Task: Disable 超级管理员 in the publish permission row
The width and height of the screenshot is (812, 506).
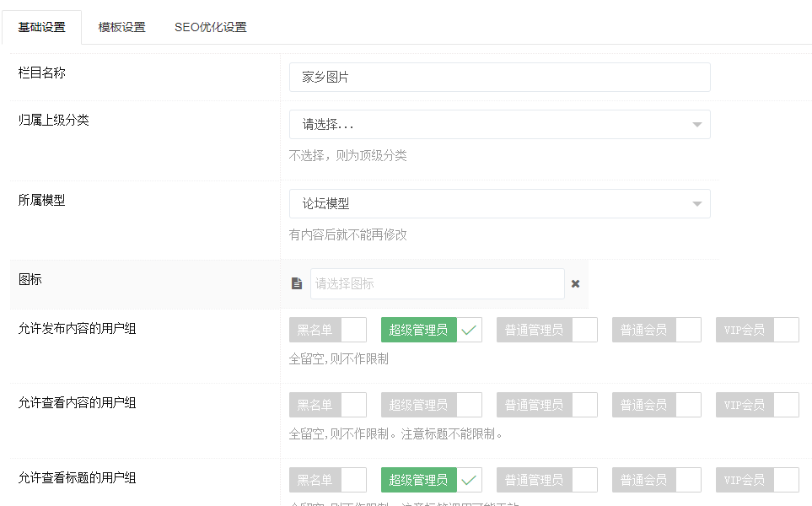Action: point(431,331)
